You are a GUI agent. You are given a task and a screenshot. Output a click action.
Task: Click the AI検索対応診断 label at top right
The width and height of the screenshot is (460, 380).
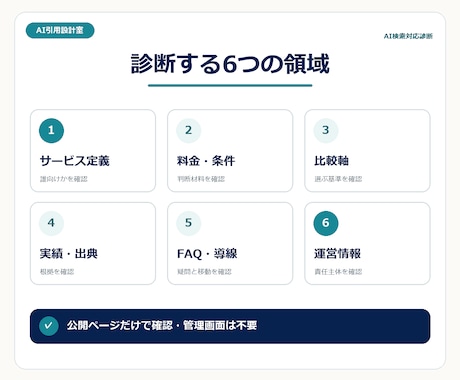408,36
